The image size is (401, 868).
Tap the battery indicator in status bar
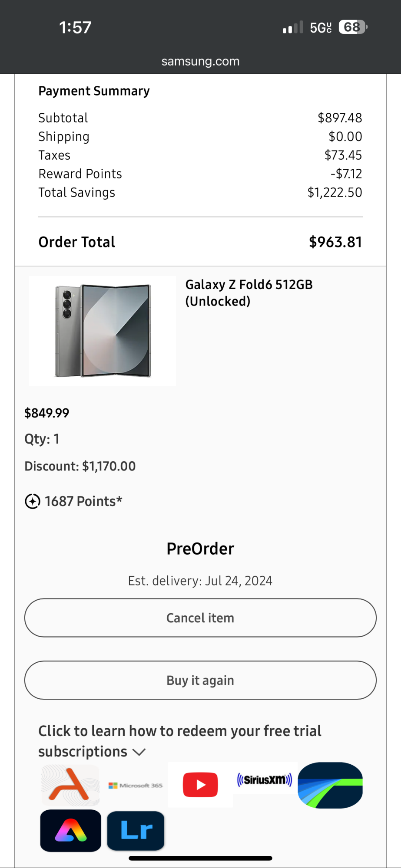click(x=353, y=27)
